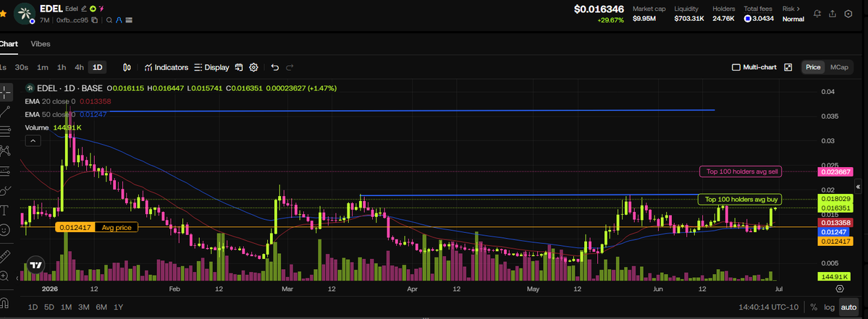Toggle the auto scale option
The width and height of the screenshot is (868, 319).
tap(848, 307)
